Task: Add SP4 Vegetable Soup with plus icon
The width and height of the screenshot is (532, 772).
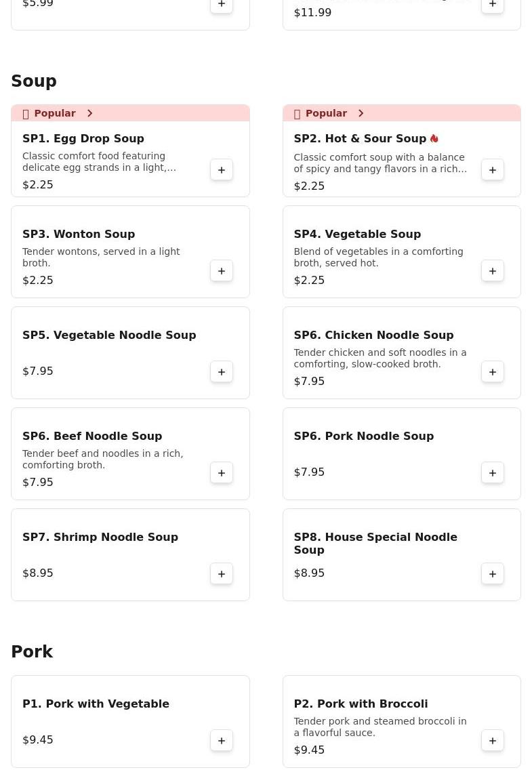Action: [x=493, y=271]
